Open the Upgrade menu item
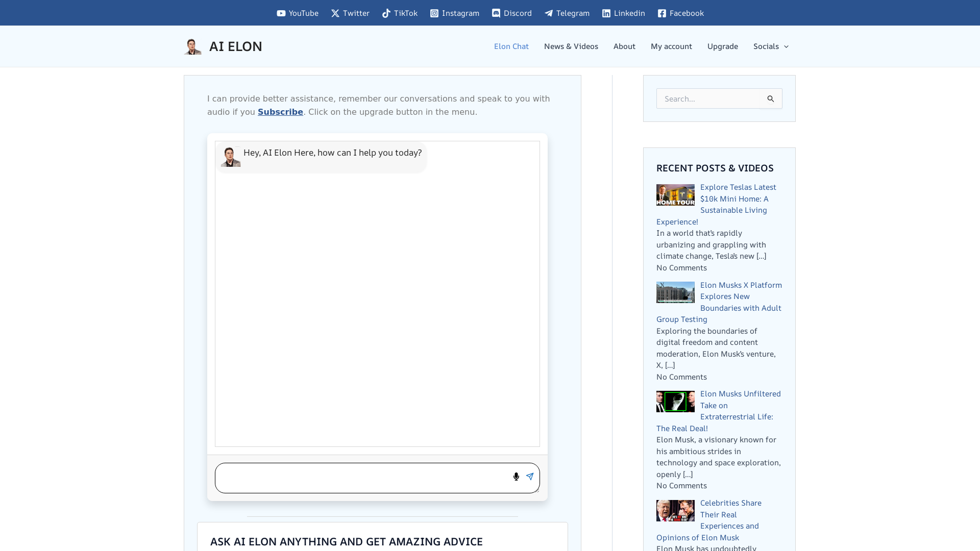Viewport: 980px width, 551px height. 722,46
